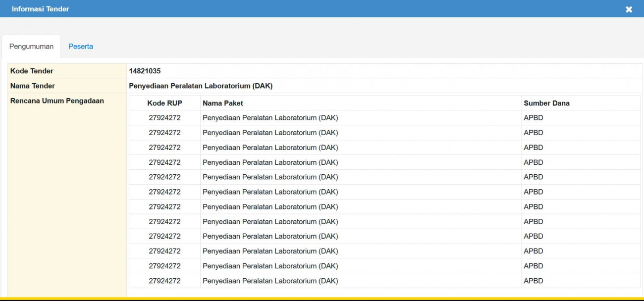Click the Rencana Umum Pengadaan label
Screen dimensions: 644x301
(x=57, y=101)
